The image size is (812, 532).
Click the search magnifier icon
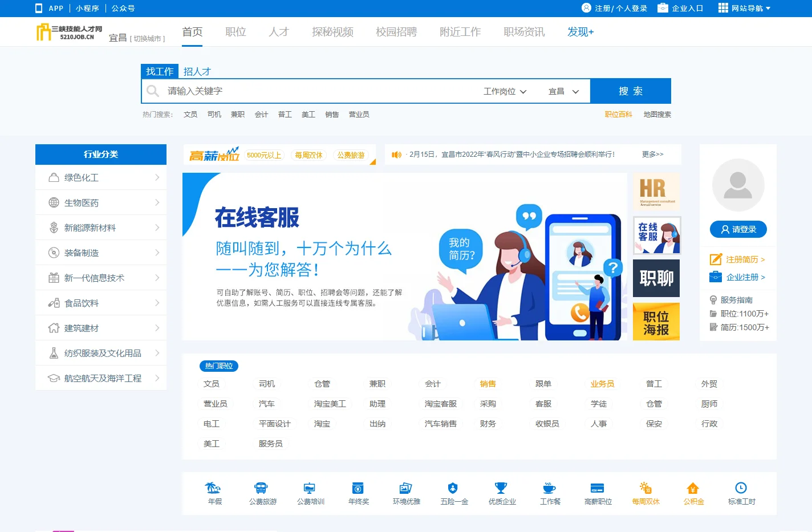152,91
